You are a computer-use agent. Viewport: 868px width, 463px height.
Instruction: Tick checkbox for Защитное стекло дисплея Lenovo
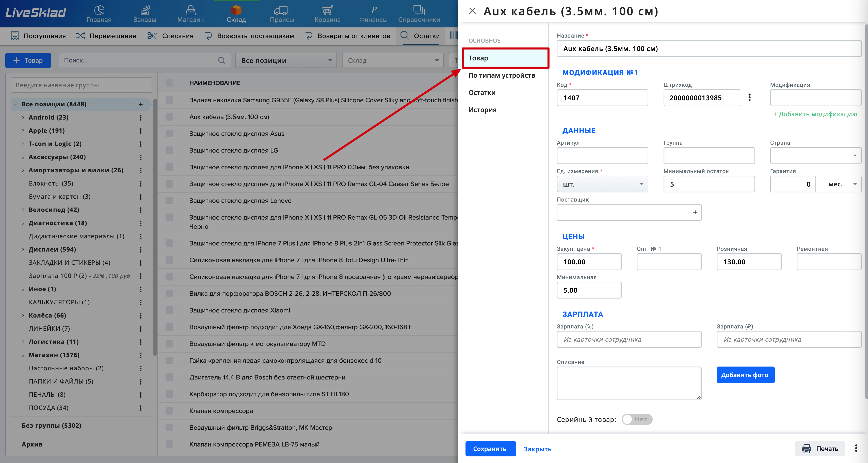click(x=169, y=201)
